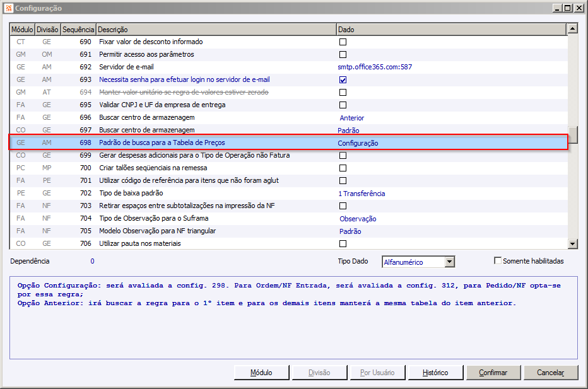Viewport: 588px width, 389px height.
Task: Click the Configuração window title icon
Action: coord(9,8)
